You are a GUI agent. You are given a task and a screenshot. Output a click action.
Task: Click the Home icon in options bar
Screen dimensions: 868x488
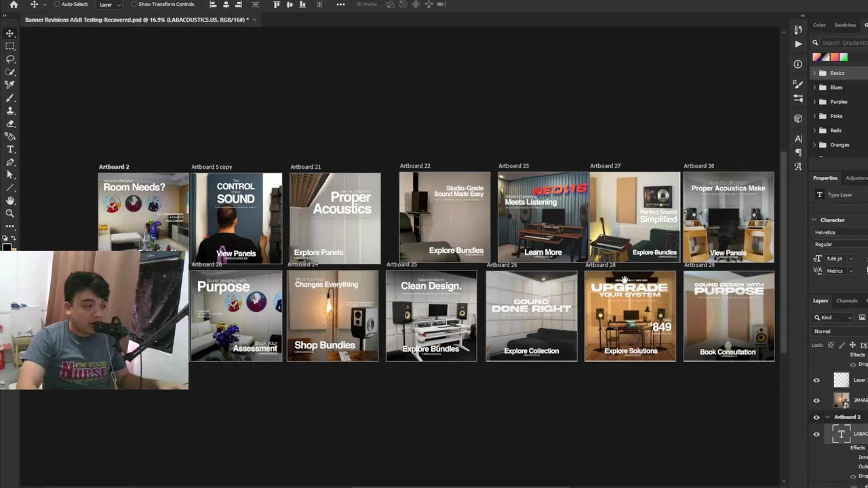[x=14, y=5]
